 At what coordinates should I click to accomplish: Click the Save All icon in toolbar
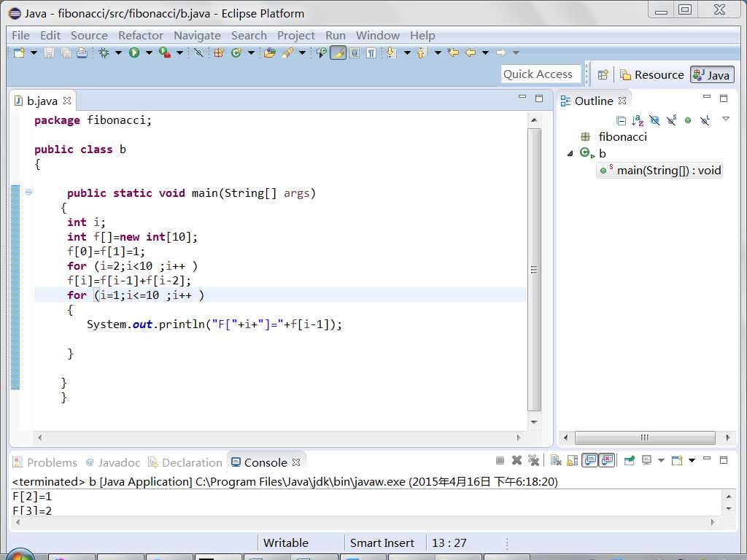point(66,52)
